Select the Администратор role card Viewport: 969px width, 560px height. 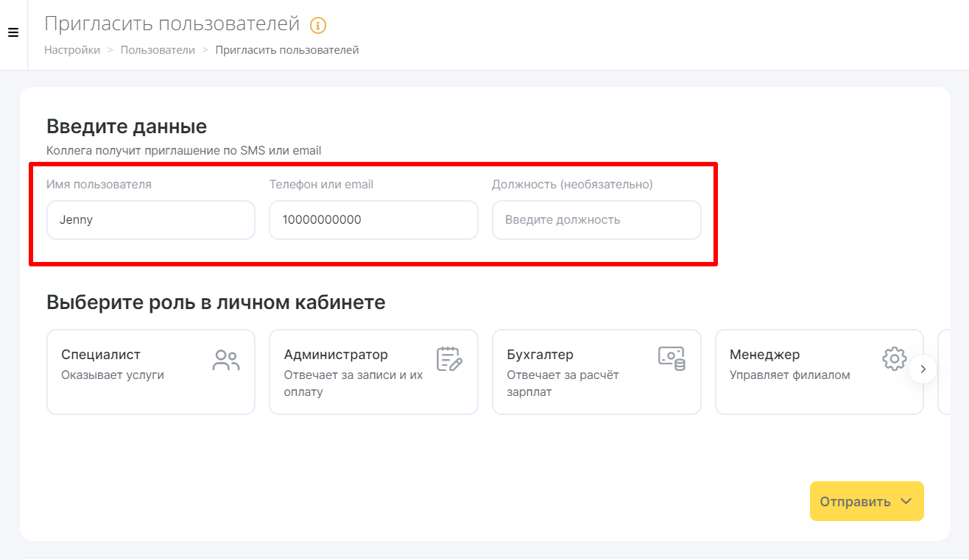(x=373, y=372)
